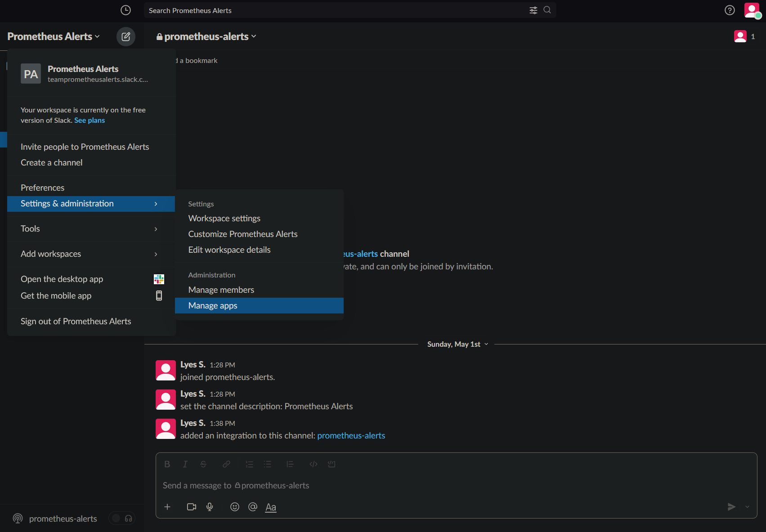Insert inline code formatting
The height and width of the screenshot is (532, 766).
[x=314, y=464]
